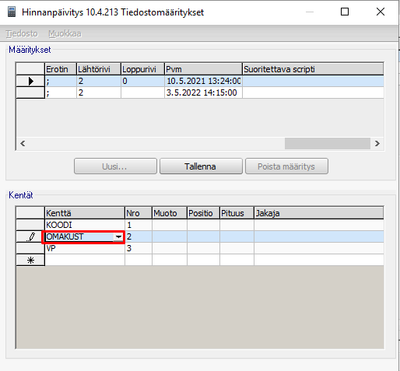Screen dimensions: 400x371
Task: Open the Muokkaa menu
Action: (x=65, y=34)
